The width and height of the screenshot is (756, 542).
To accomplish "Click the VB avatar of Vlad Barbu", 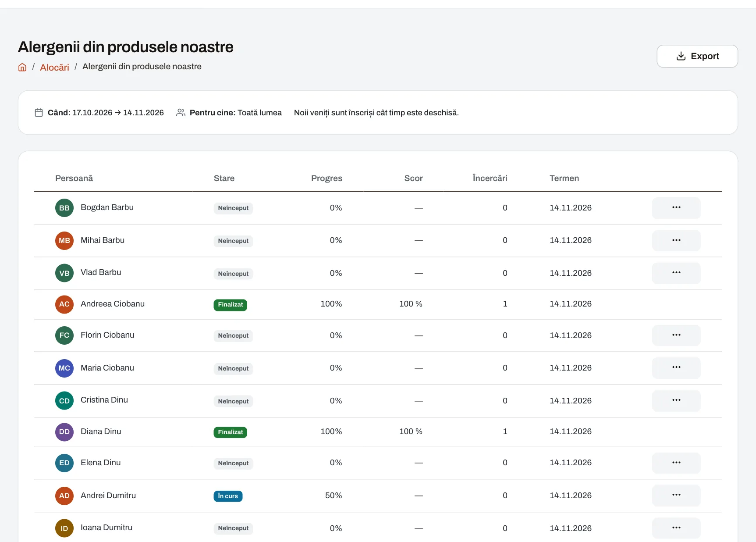I will [x=64, y=273].
